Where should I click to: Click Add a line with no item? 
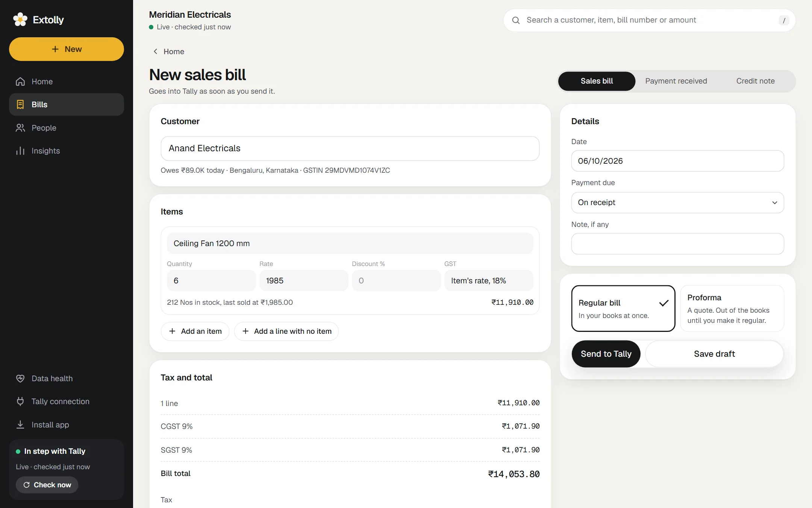[286, 331]
